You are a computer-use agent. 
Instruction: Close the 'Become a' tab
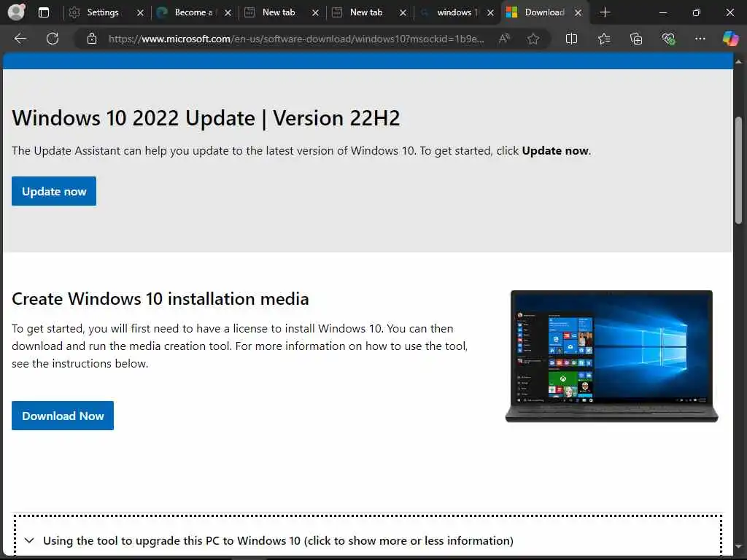[228, 13]
